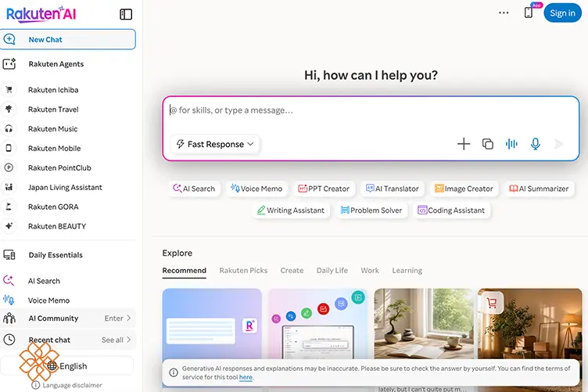Click the Japan Living Assistant icon

click(x=9, y=187)
